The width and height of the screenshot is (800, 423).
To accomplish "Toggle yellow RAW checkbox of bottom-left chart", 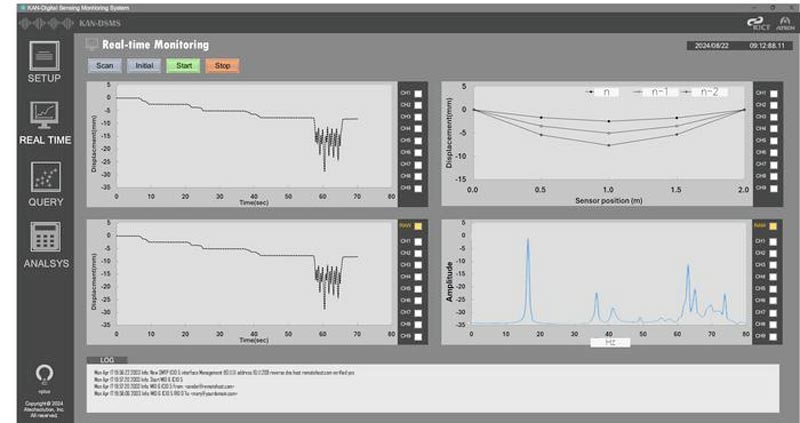I will (x=418, y=226).
